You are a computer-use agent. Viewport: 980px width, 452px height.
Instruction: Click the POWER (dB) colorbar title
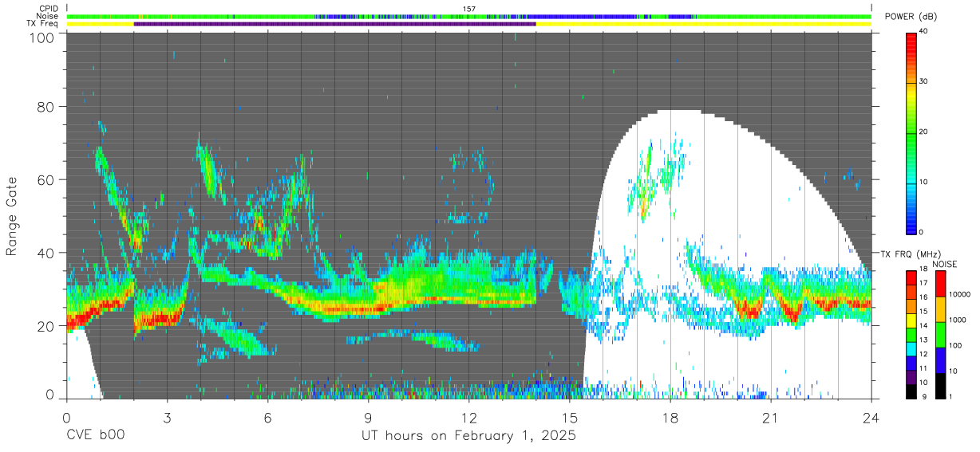pos(911,17)
